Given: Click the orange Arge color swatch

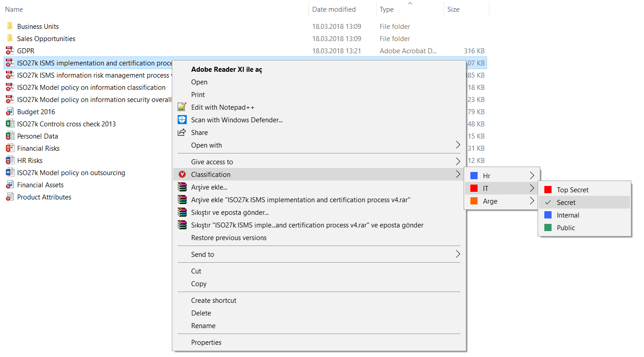Looking at the screenshot, I should click(474, 201).
